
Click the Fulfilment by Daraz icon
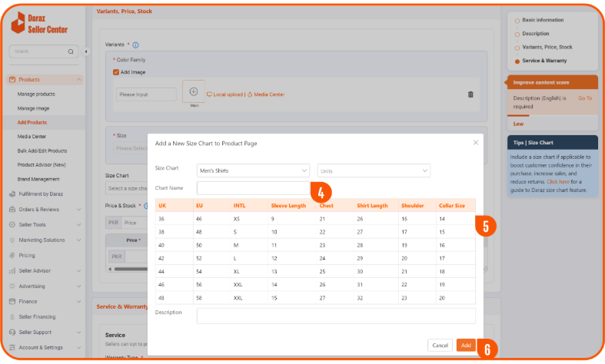pyautogui.click(x=12, y=196)
